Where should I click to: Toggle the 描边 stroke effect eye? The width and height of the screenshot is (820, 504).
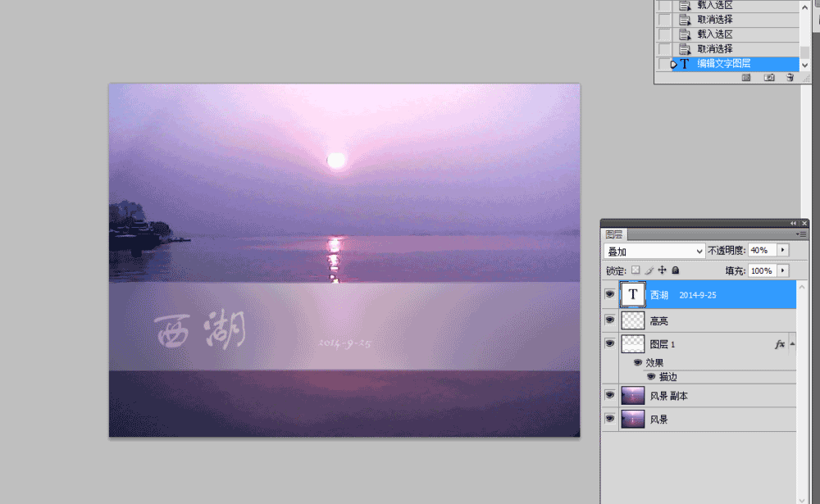click(651, 376)
